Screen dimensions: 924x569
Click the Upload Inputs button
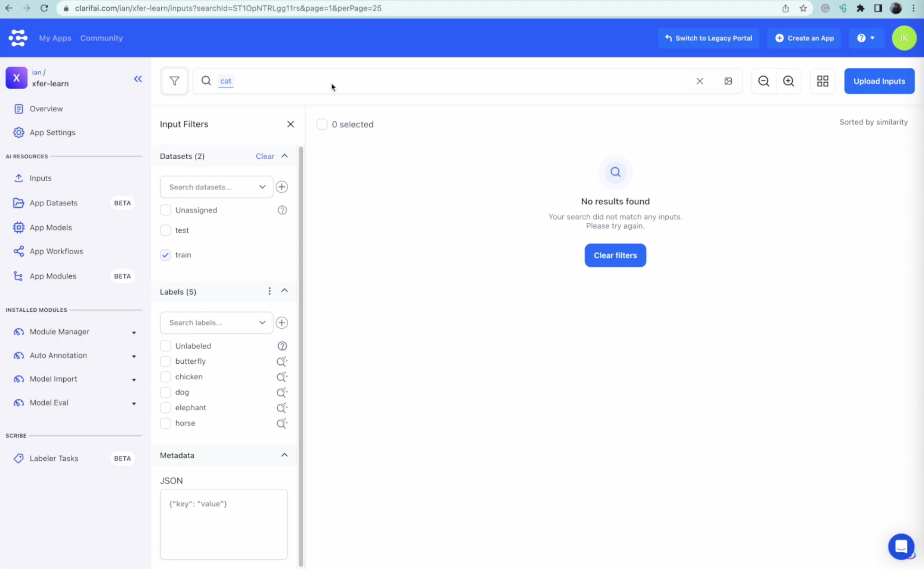click(879, 81)
